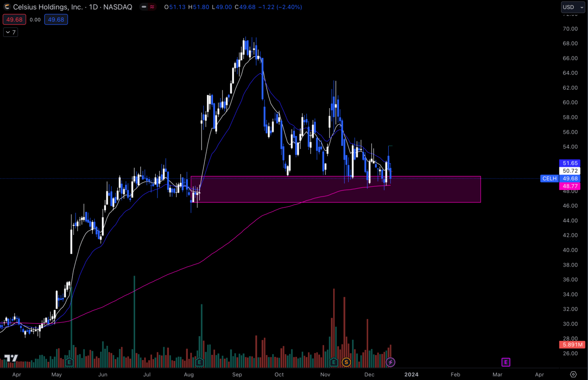Image resolution: width=588 pixels, height=380 pixels.
Task: Click the August earnings E marker
Action: 199,362
